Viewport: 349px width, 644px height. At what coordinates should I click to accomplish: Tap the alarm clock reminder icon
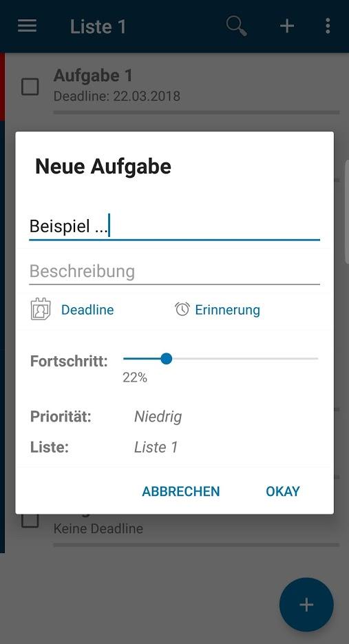(182, 309)
